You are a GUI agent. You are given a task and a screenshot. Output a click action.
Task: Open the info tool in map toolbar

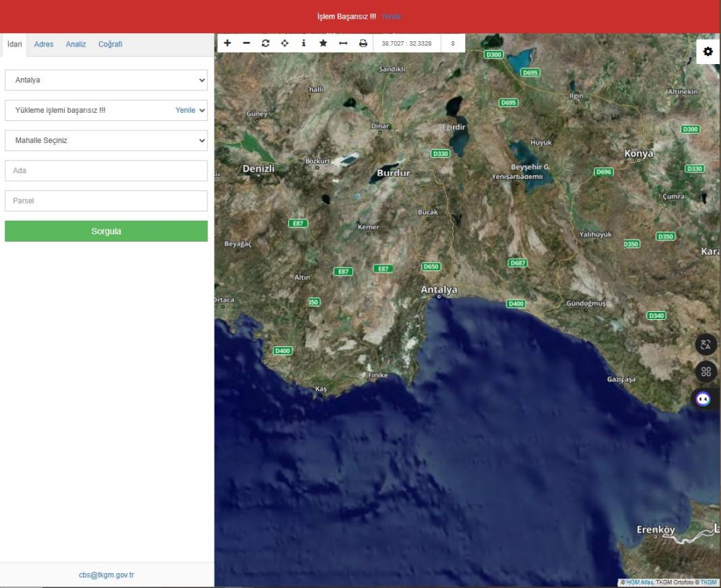[x=304, y=43]
